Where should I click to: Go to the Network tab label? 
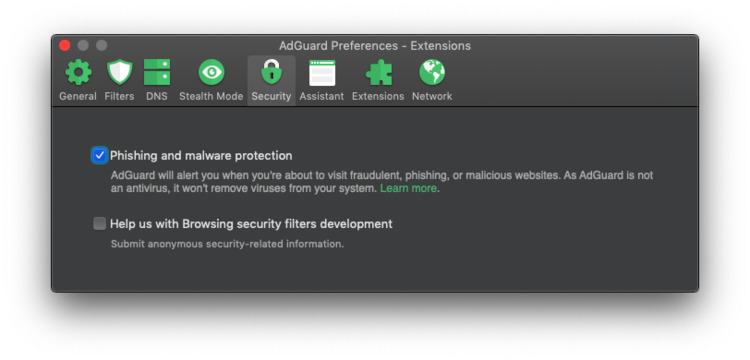point(432,96)
